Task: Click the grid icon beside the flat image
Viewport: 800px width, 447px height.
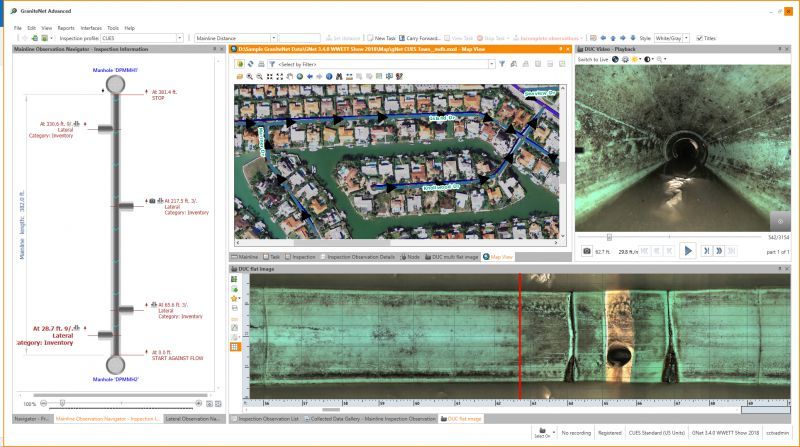Action: click(235, 347)
